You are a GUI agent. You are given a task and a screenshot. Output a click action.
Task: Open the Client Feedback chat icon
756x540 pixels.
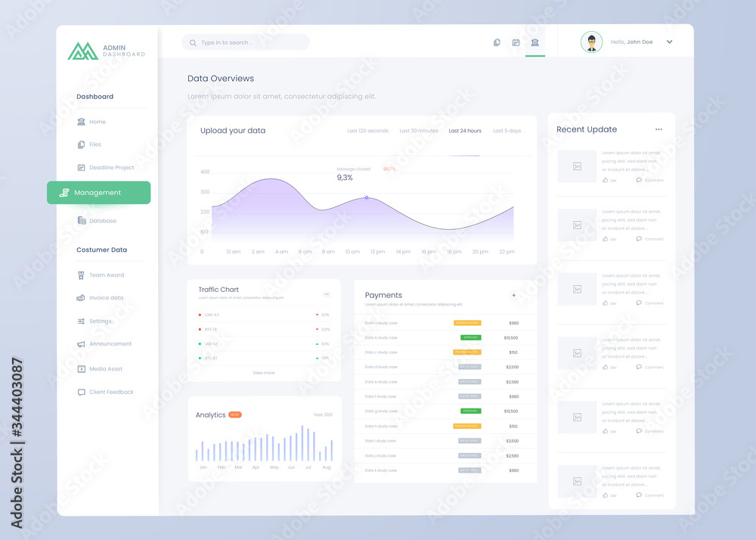point(81,392)
